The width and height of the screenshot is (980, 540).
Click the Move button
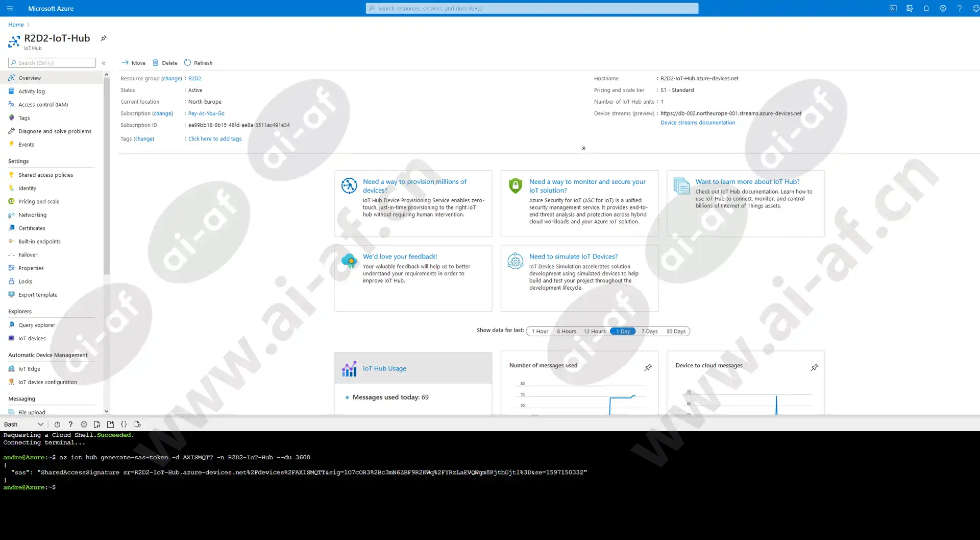[133, 63]
